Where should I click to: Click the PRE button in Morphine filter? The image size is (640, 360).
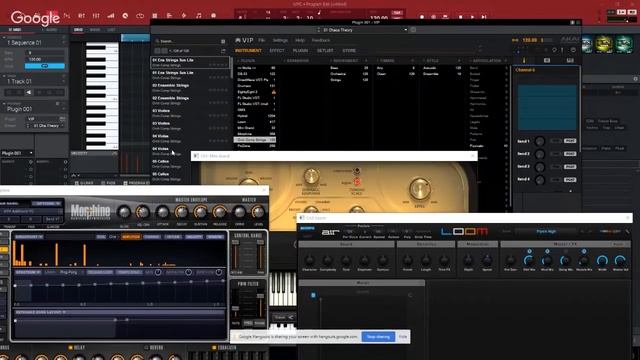point(248,323)
